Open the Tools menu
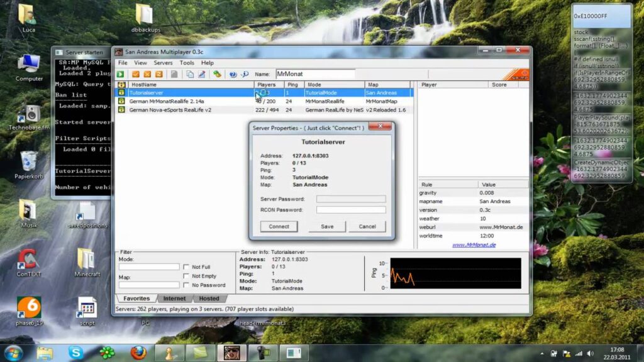 pyautogui.click(x=187, y=63)
